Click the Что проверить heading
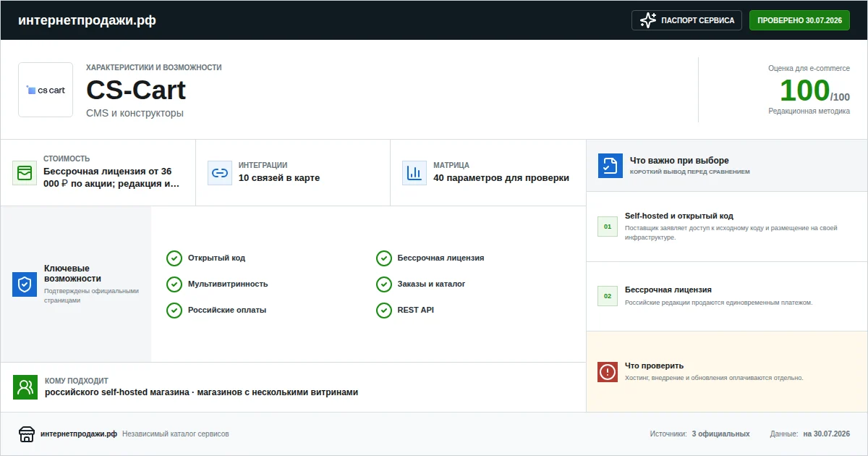This screenshot has height=456, width=868. [x=654, y=366]
